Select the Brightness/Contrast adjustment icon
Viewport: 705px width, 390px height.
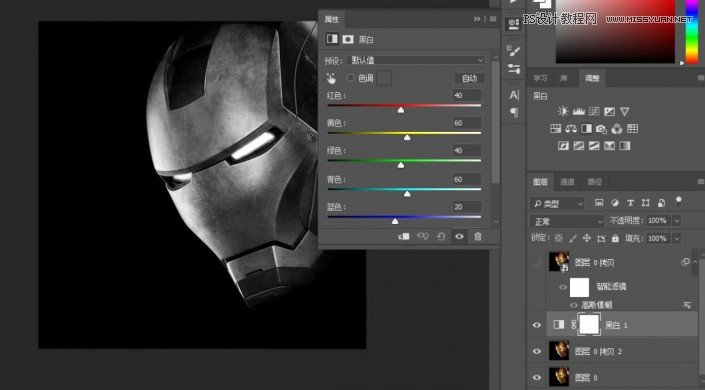click(563, 111)
